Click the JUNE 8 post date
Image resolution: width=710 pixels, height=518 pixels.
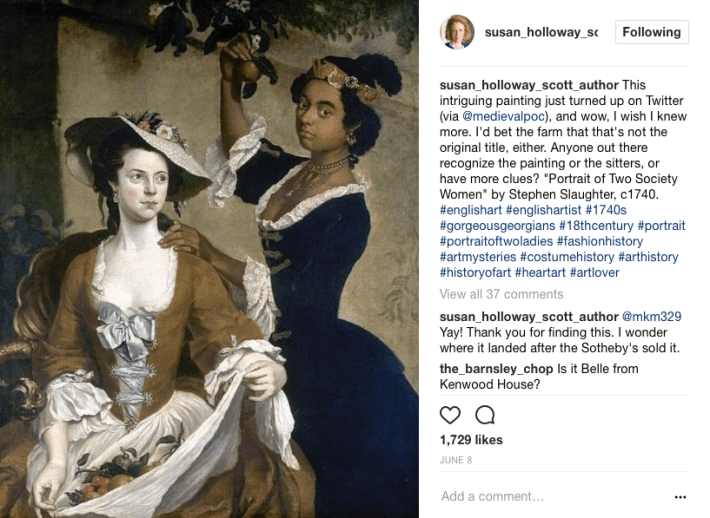(456, 460)
